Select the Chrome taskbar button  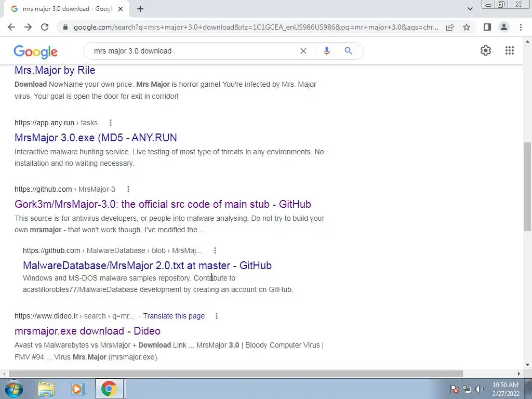pyautogui.click(x=109, y=389)
